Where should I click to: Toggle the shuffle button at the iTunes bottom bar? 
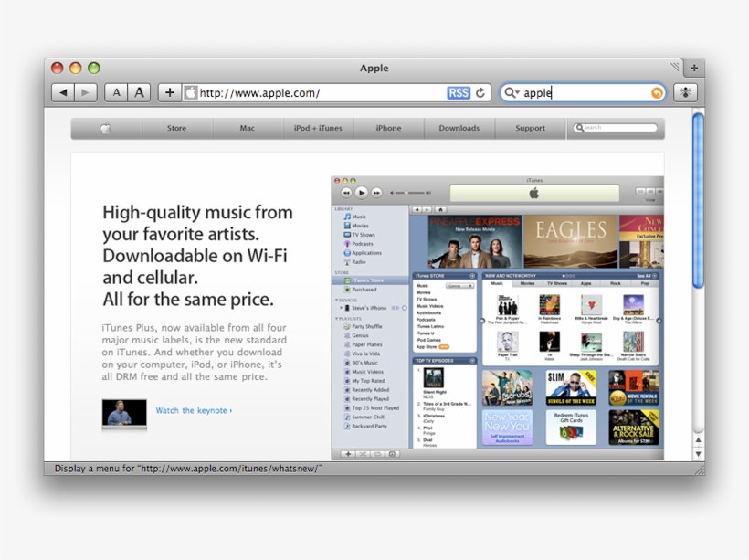363,454
